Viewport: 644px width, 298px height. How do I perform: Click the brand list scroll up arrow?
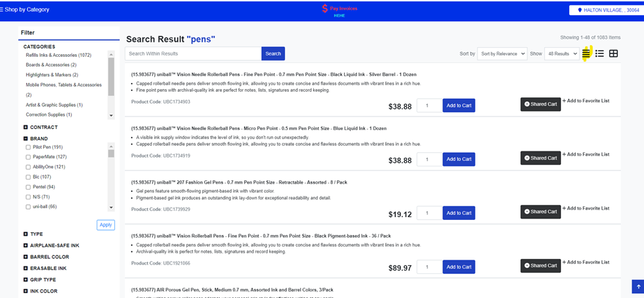111,146
